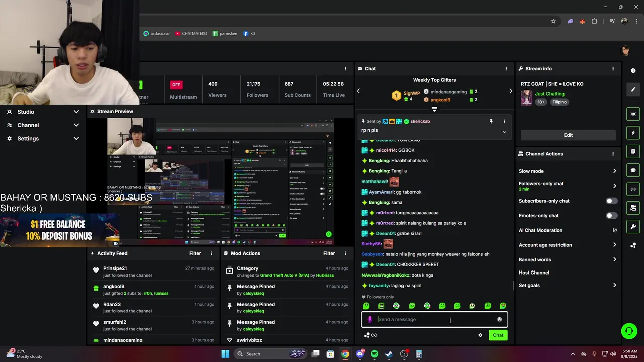Toggle the wrench Stream info icon in sidebar
The height and width of the screenshot is (362, 644).
pos(633,226)
